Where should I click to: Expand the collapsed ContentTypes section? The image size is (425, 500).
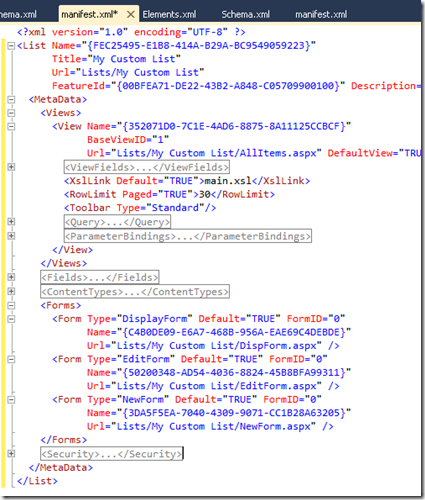[x=11, y=291]
